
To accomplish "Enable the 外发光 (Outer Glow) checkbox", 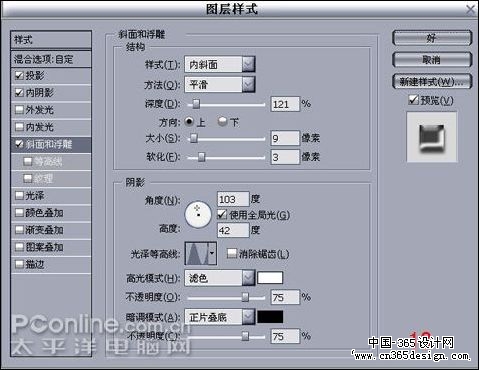I will [x=19, y=109].
